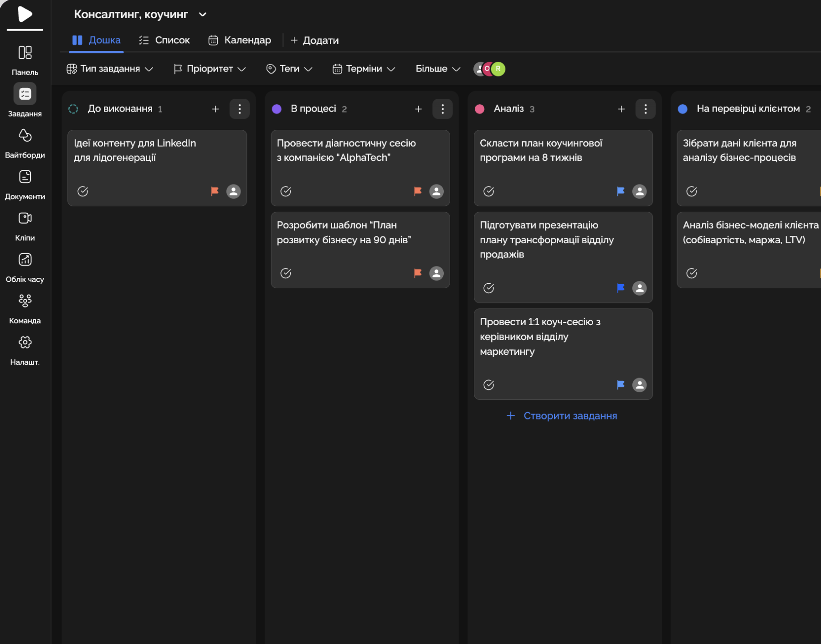Open Облік часу time tracking
821x644 pixels.
[x=25, y=260]
